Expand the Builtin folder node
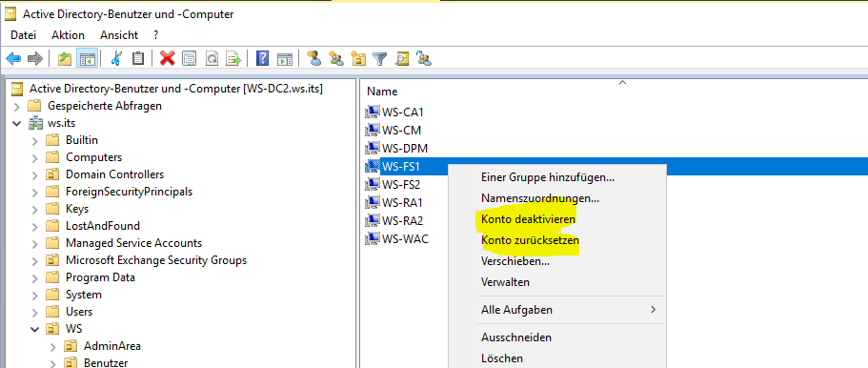 35,140
